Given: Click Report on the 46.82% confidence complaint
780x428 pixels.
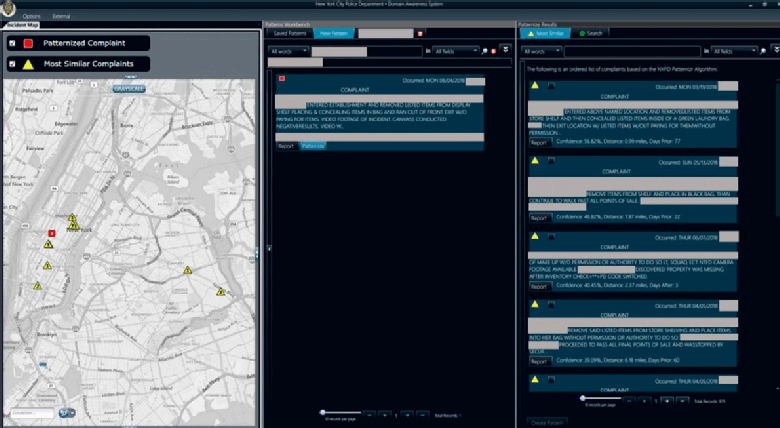Looking at the screenshot, I should [x=539, y=218].
